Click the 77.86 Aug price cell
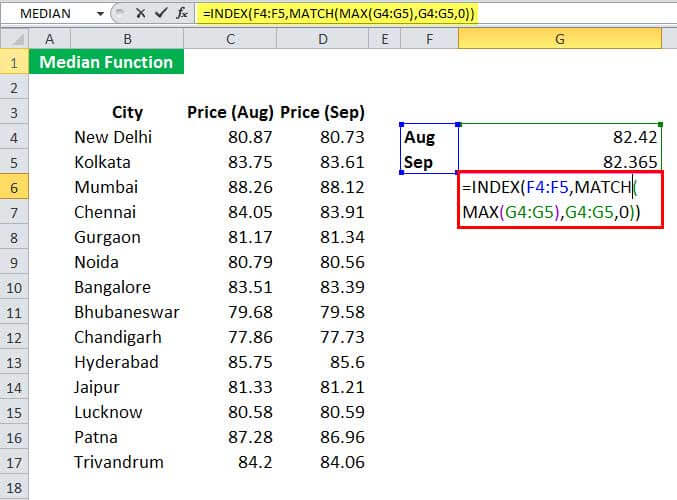Image resolution: width=677 pixels, height=500 pixels. 230,338
